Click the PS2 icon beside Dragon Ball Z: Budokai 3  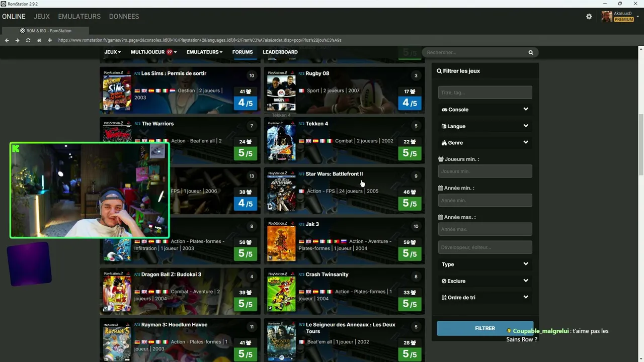pyautogui.click(x=137, y=275)
